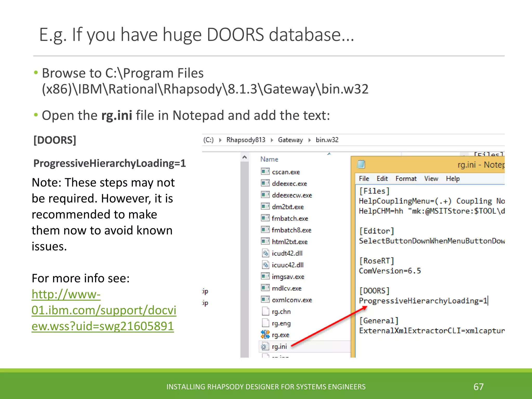Expand the Gateway breadcrumb arrow
This screenshot has height=399, width=532.
(x=310, y=140)
